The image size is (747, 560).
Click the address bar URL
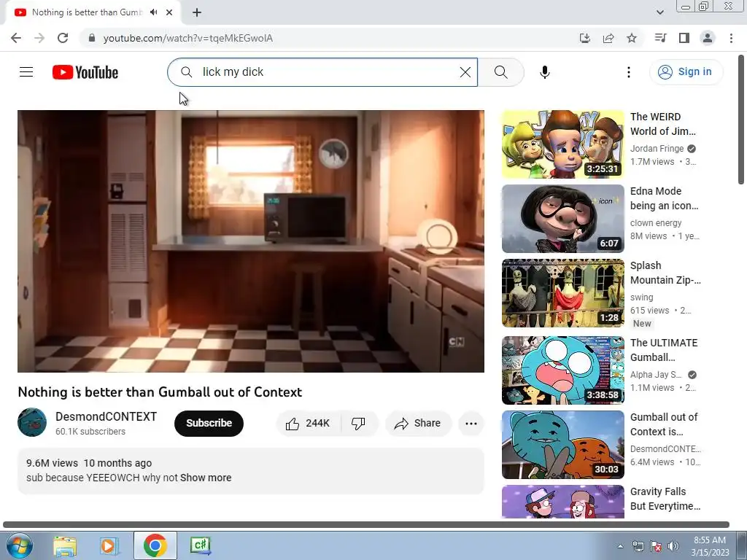(x=188, y=38)
